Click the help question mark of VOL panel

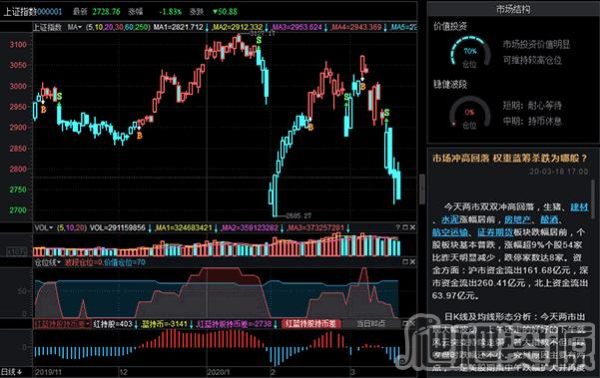398,228
